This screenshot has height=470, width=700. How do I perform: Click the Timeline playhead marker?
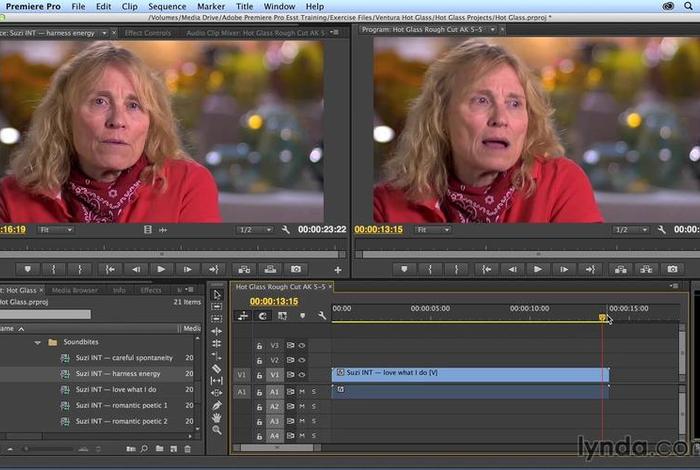[602, 317]
